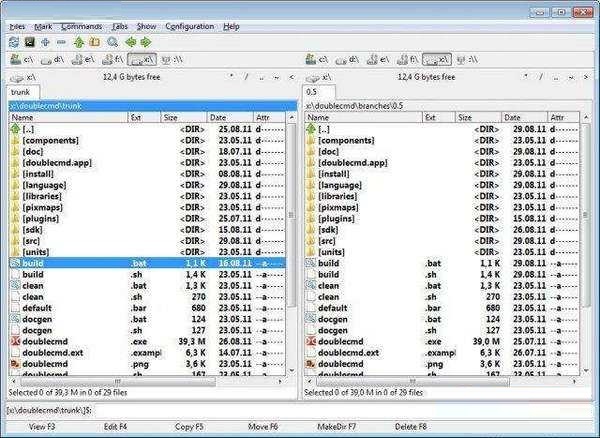
Task: Switch left panel to drive d:\
Action: [52, 60]
